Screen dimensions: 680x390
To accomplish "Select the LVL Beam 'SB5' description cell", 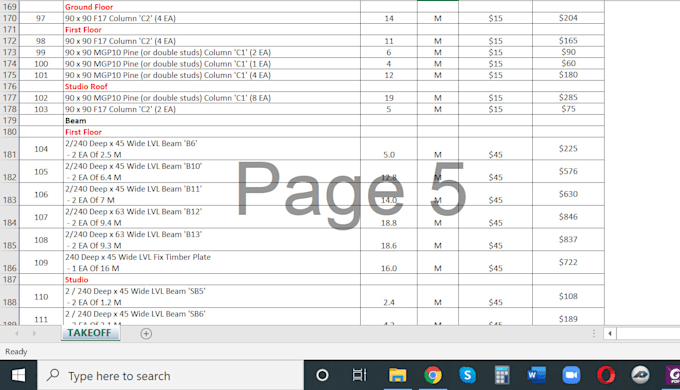I will [x=212, y=297].
